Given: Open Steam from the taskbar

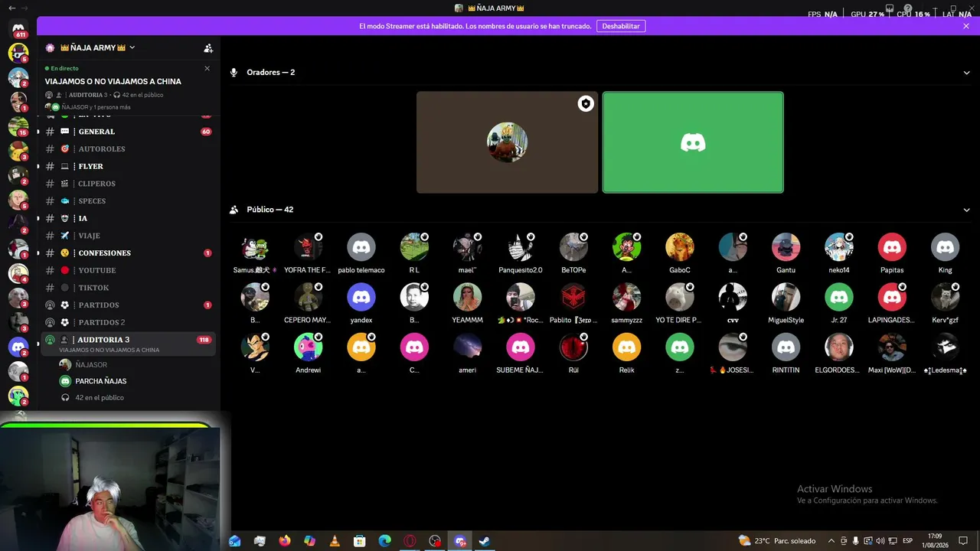Looking at the screenshot, I should [x=485, y=541].
